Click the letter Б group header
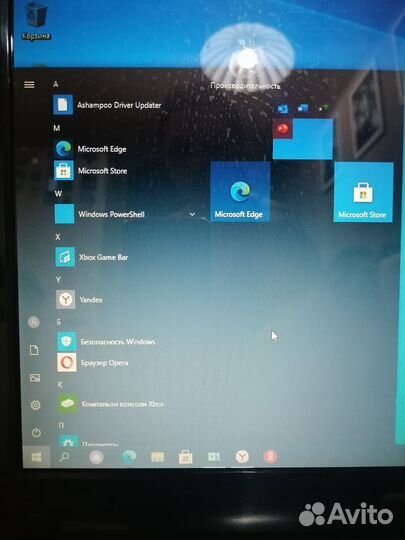This screenshot has height=540, width=405. coord(59,322)
